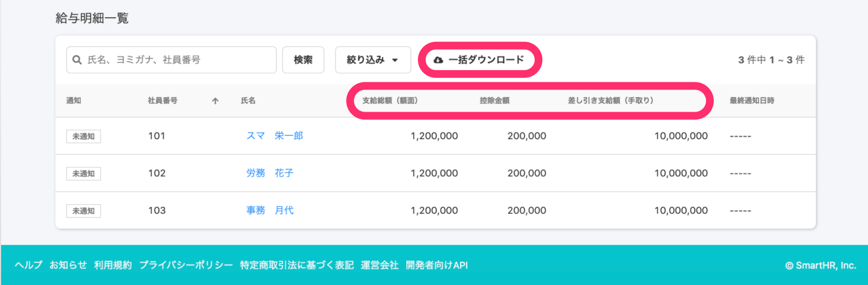The width and height of the screenshot is (868, 285).
Task: Click the 一括ダウンロード button
Action: [x=480, y=60]
